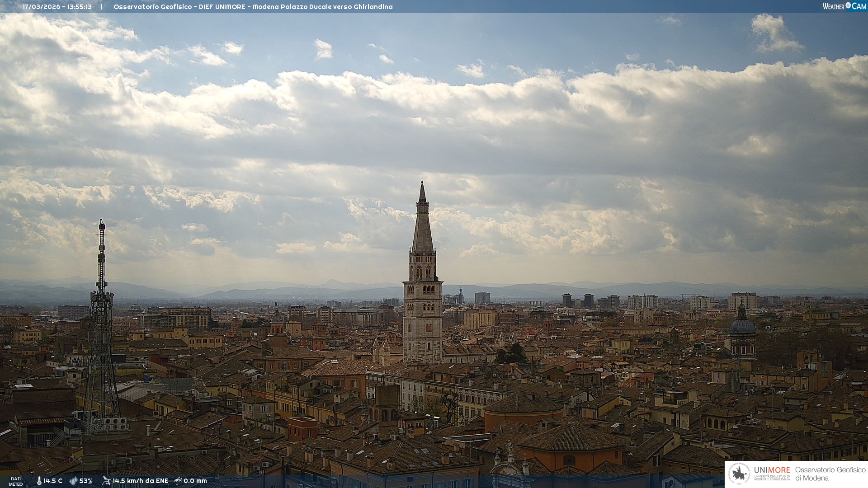Click the DATI METEO label

pos(16,481)
